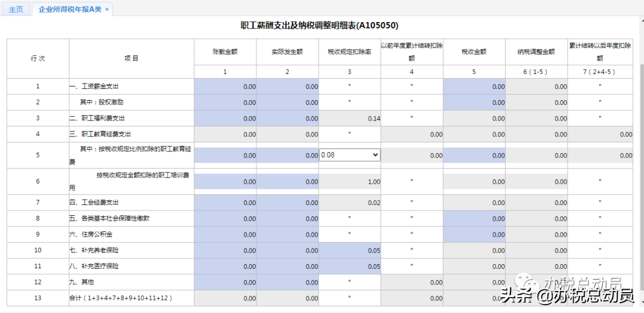644x313 pixels.
Task: Click the 0.05 rate field for 补充医疗保险
Action: tap(350, 266)
